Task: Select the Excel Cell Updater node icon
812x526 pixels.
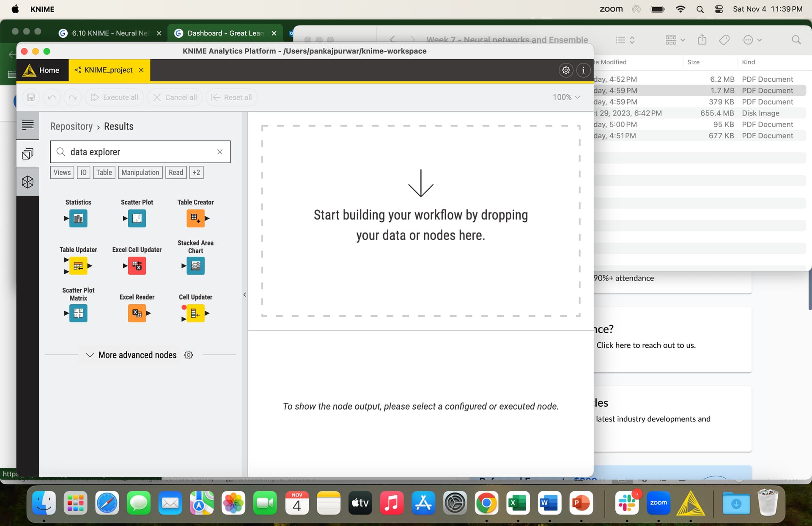Action: coord(137,266)
